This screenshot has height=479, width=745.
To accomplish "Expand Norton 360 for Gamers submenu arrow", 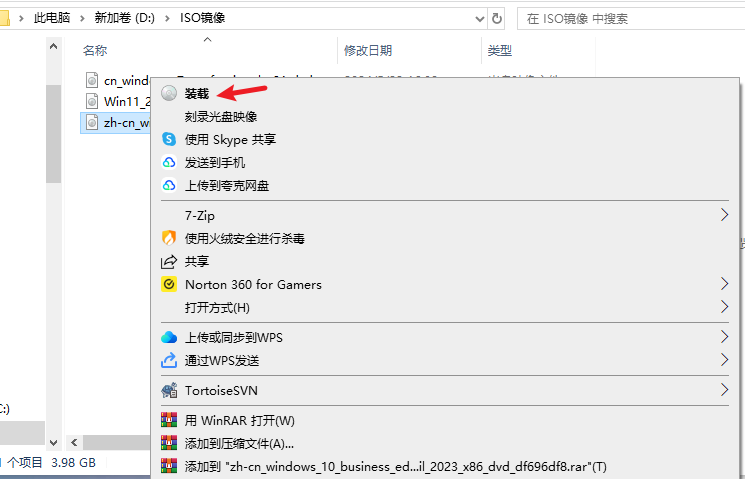I will coord(724,284).
